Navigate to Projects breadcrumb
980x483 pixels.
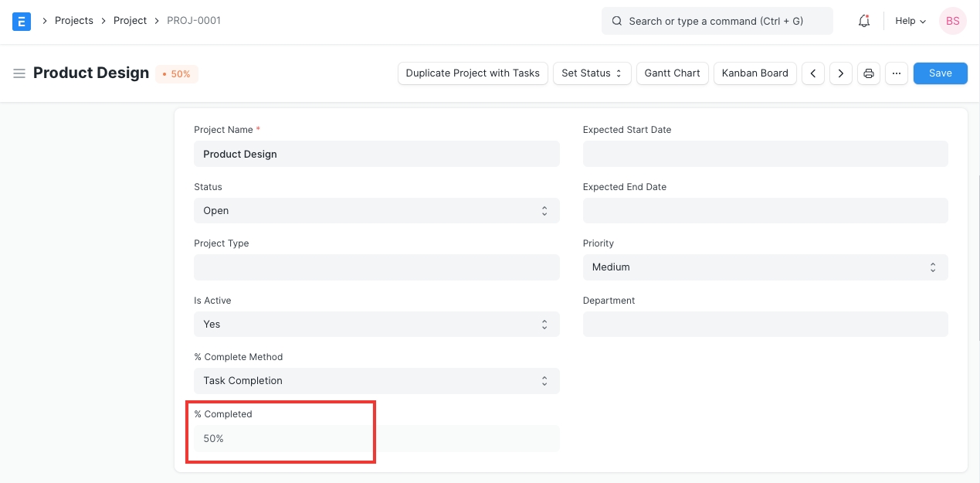point(74,21)
